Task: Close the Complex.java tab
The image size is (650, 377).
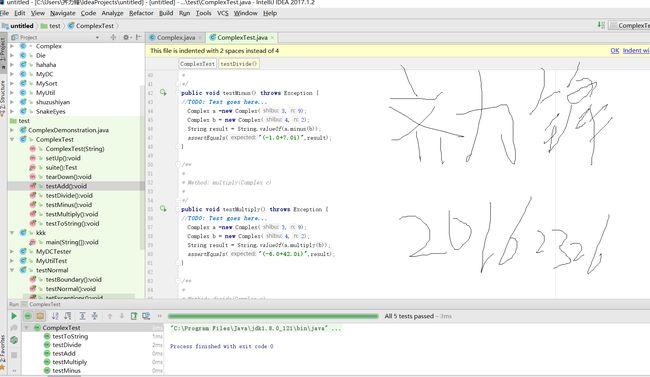Action: (x=200, y=38)
